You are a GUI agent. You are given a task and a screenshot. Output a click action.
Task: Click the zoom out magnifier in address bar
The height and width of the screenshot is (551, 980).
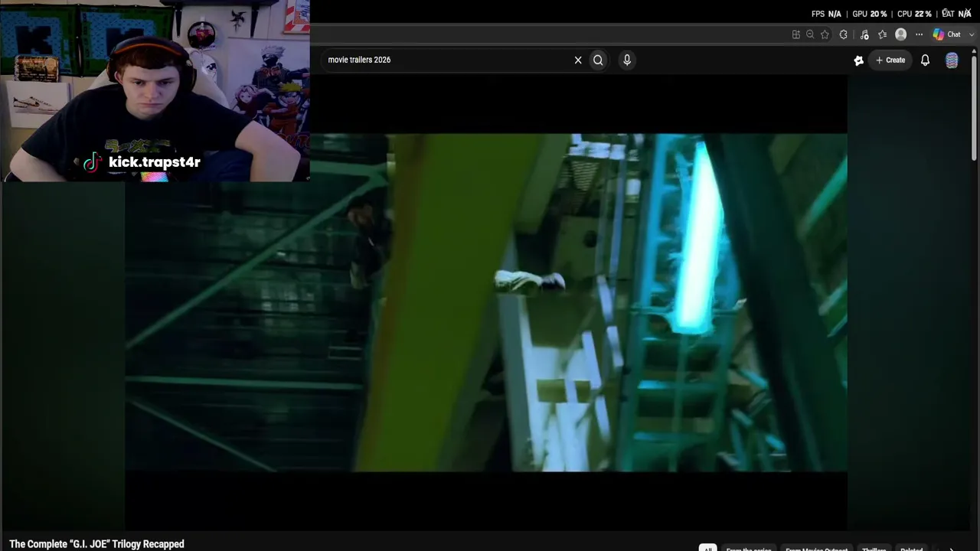810,34
